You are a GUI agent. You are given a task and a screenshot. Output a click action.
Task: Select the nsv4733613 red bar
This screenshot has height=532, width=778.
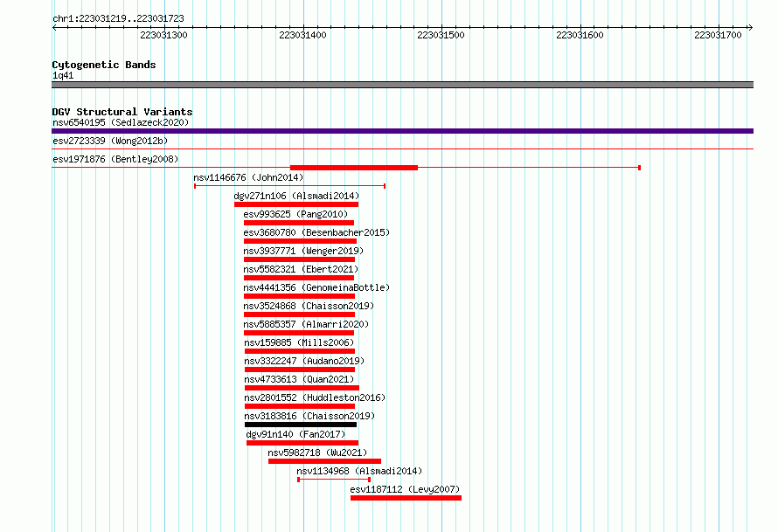(302, 388)
